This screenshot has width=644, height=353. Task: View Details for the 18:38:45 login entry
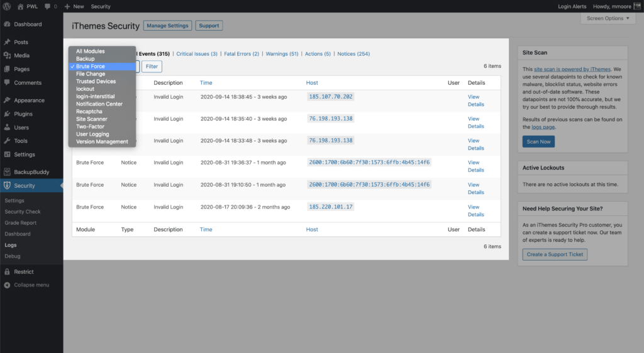(x=475, y=100)
